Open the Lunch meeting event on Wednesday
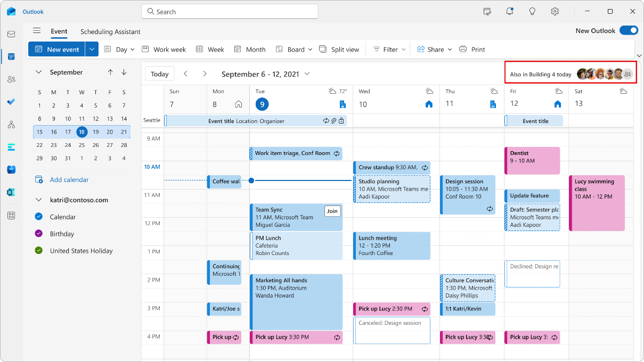644x362 pixels. [392, 245]
